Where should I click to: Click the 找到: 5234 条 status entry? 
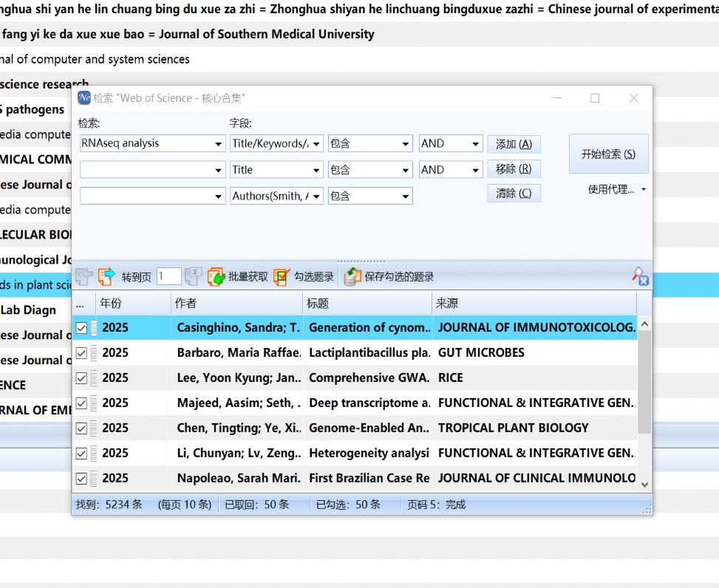tap(109, 505)
